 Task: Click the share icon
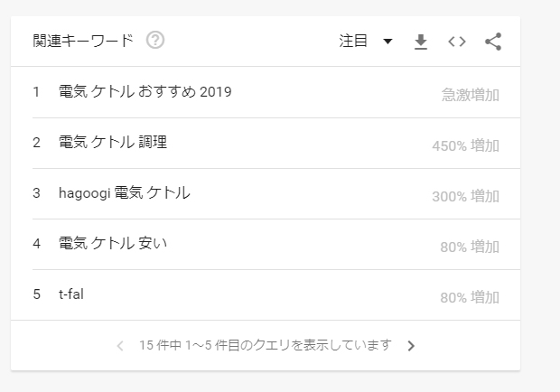point(493,42)
